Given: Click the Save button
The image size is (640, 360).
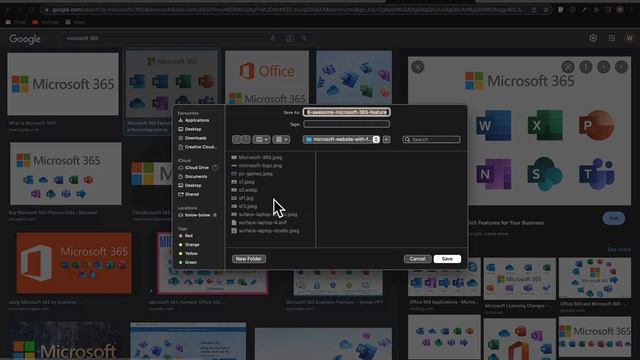Looking at the screenshot, I should [x=447, y=259].
